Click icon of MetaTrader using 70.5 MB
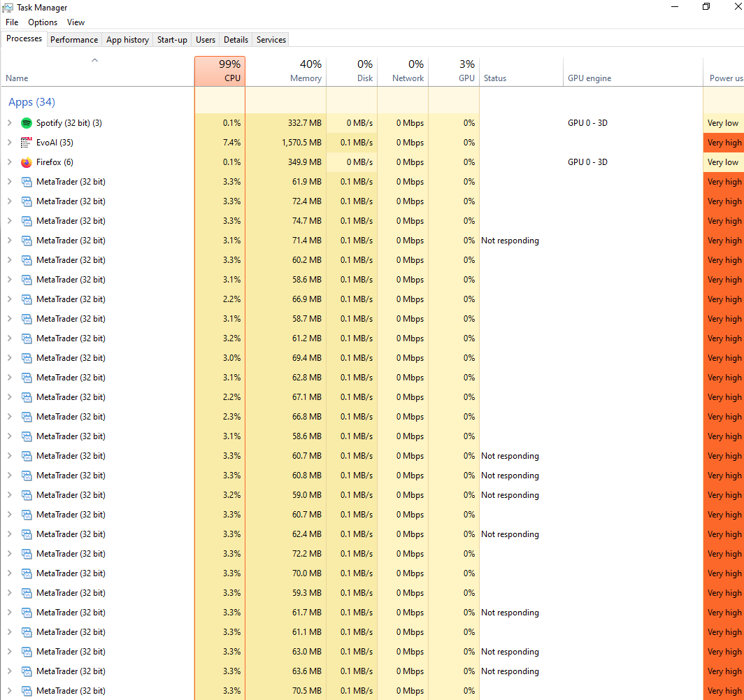The image size is (744, 700). (27, 691)
